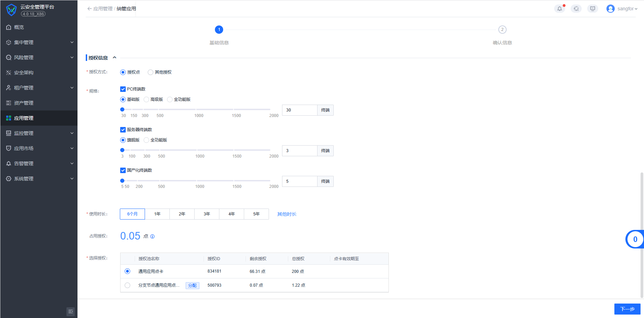Click the 服务器终端数 slider handle
This screenshot has height=318, width=644.
coord(122,150)
